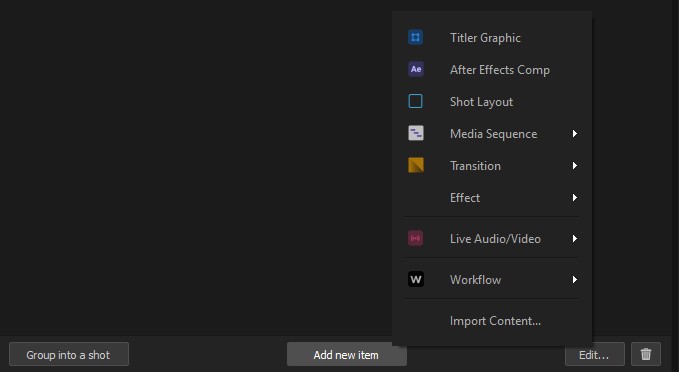The width and height of the screenshot is (679, 372).
Task: Open Transition menu entry
Action: 492,166
